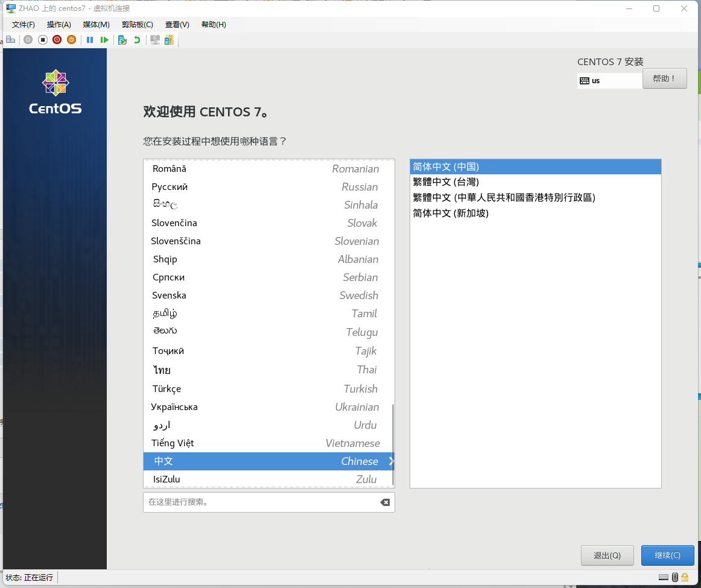Click the share/zoom toolbar icon at right
Image resolution: width=701 pixels, height=588 pixels.
pos(169,40)
